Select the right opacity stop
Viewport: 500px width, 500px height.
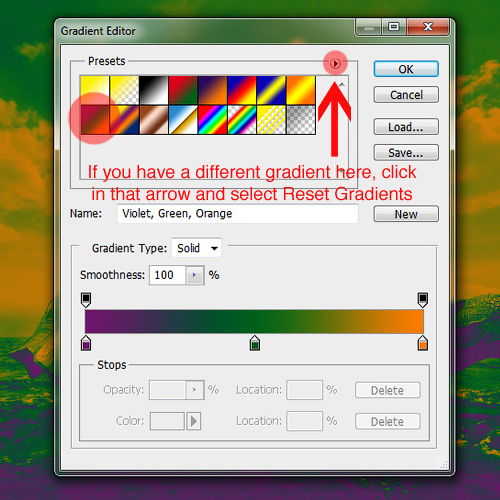coord(423,300)
